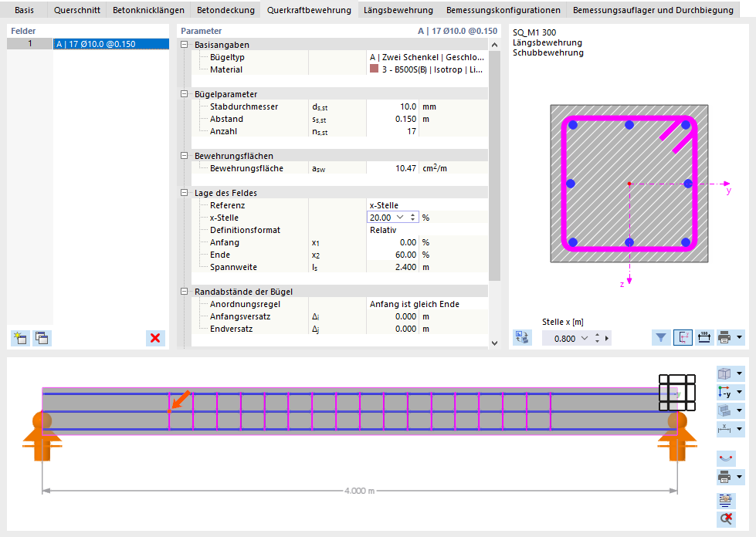
Task: Click the reinforcement layout settings icon
Action: [x=726, y=501]
